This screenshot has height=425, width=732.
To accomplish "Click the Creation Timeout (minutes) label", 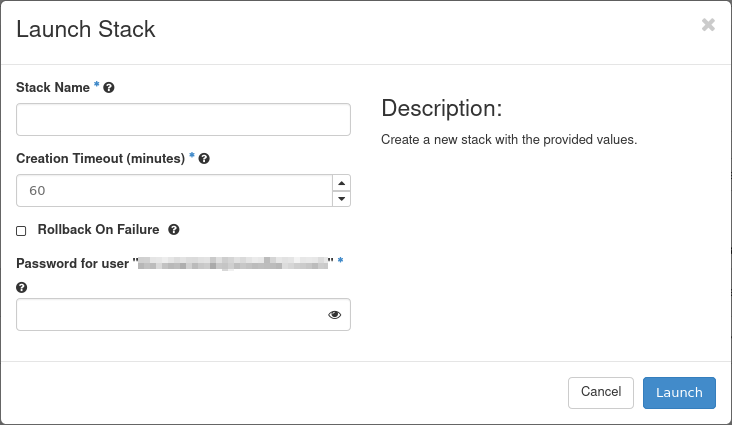I will tap(100, 159).
